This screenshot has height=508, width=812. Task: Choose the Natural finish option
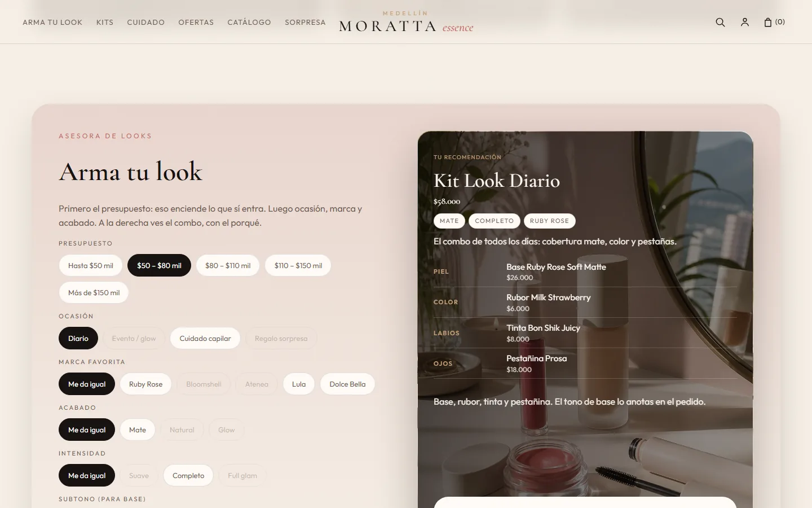(182, 430)
